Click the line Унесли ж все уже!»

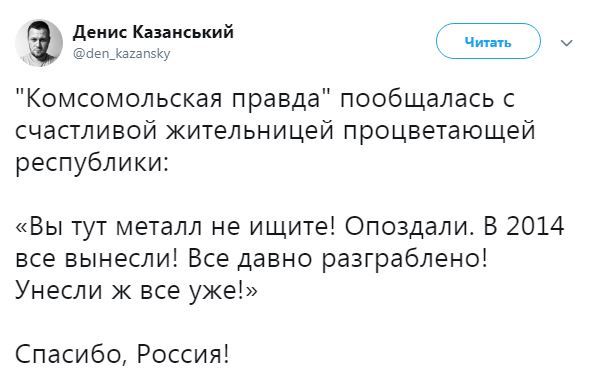(136, 290)
